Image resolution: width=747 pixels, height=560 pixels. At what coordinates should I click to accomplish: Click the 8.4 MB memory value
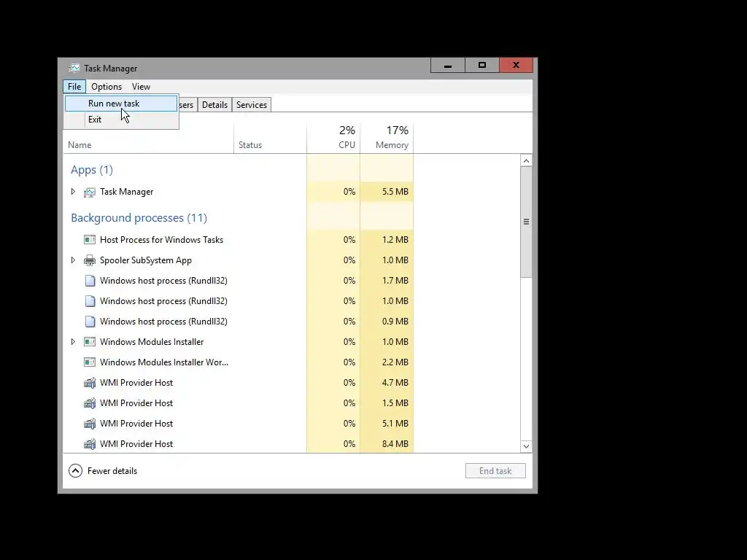[x=395, y=444]
